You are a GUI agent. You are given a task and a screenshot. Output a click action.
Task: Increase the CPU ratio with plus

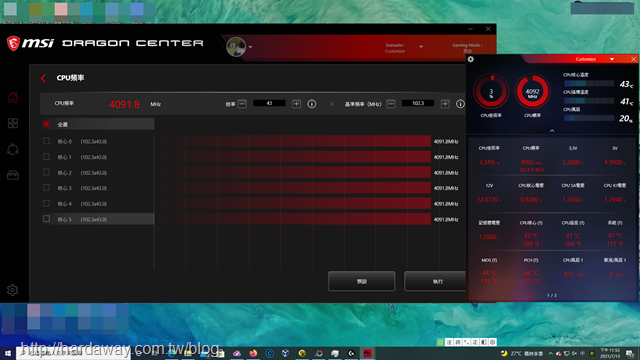pos(296,104)
